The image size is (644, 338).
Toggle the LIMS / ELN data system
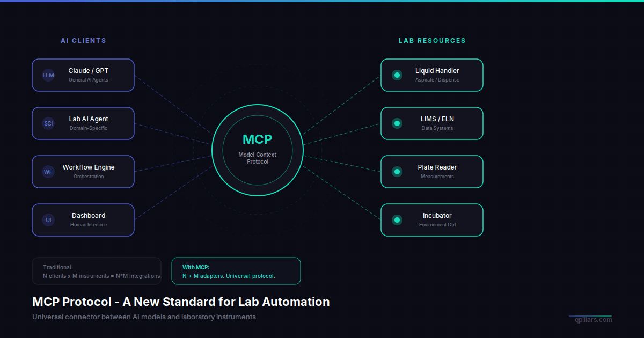click(x=432, y=123)
